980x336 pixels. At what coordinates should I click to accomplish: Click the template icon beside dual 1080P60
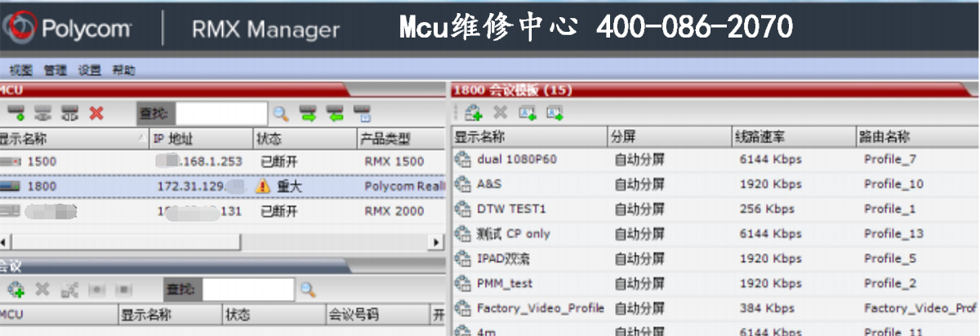[x=463, y=160]
